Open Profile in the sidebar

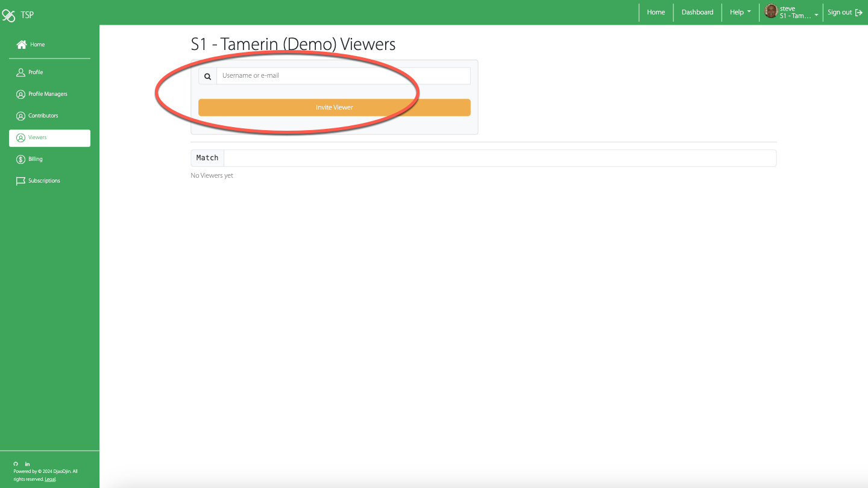(x=36, y=72)
